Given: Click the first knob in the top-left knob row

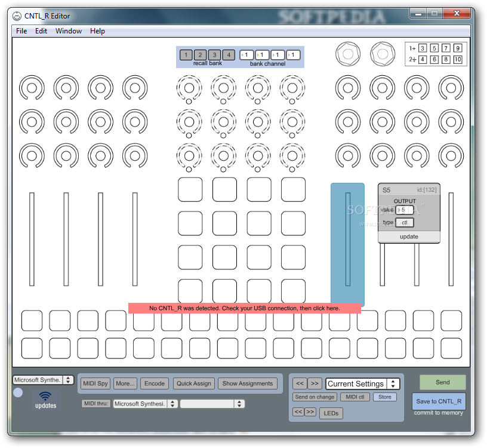Looking at the screenshot, I should [x=32, y=88].
